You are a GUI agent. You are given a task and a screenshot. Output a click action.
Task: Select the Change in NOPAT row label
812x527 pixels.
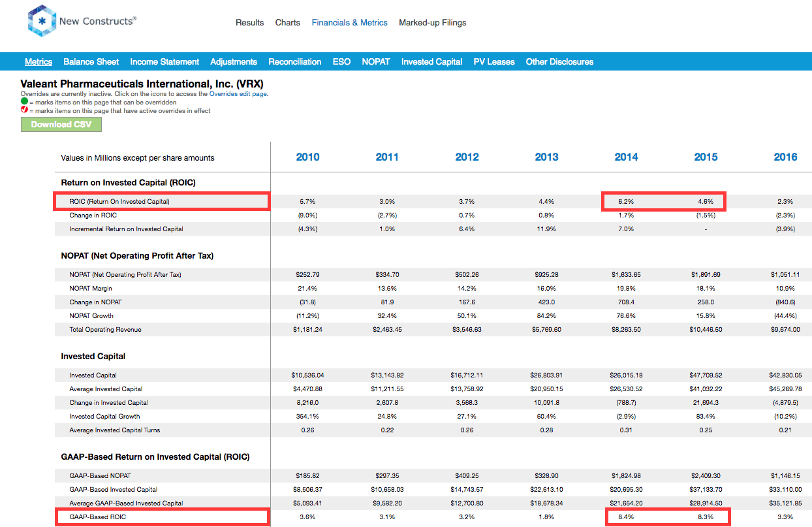[95, 302]
